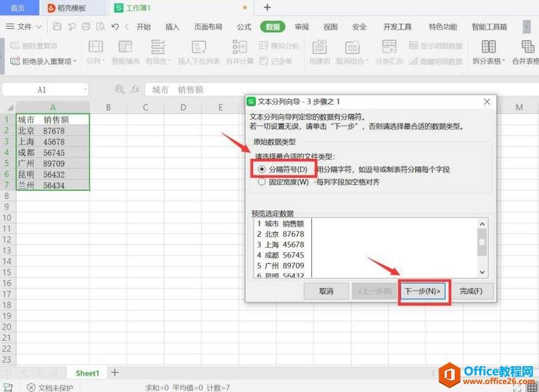The width and height of the screenshot is (539, 392).
Task: Click the save icon in quick toolbar
Action: (x=57, y=26)
